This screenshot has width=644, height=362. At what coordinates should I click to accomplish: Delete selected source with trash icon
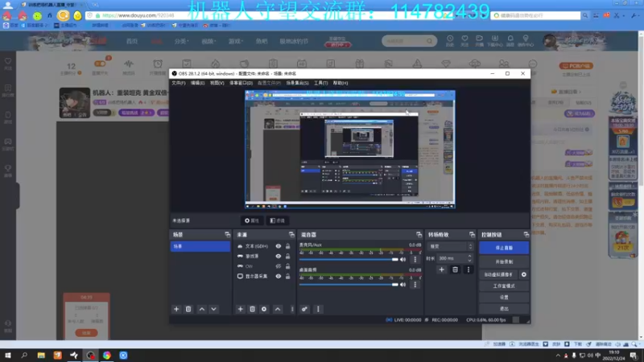tap(252, 309)
